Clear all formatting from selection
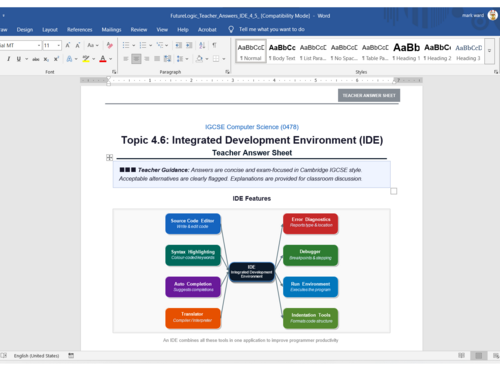The height and width of the screenshot is (375, 500). (x=109, y=45)
